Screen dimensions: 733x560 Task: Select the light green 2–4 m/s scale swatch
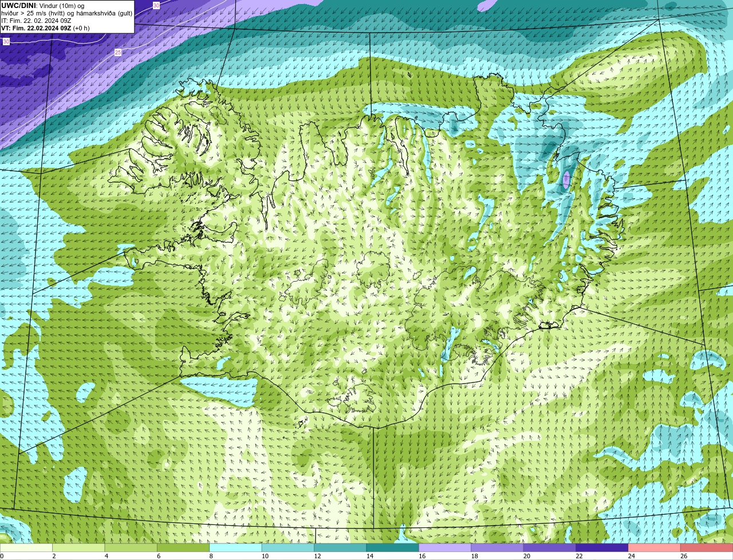pyautogui.click(x=78, y=548)
